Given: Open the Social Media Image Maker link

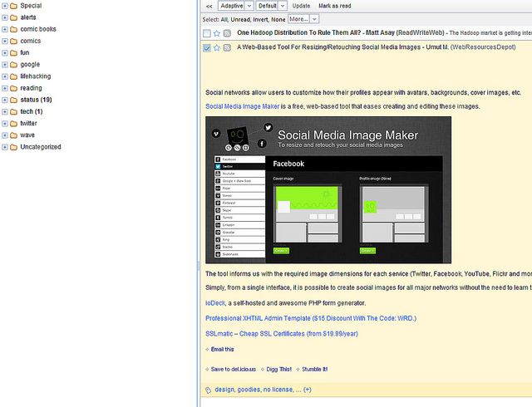Looking at the screenshot, I should click(x=242, y=106).
